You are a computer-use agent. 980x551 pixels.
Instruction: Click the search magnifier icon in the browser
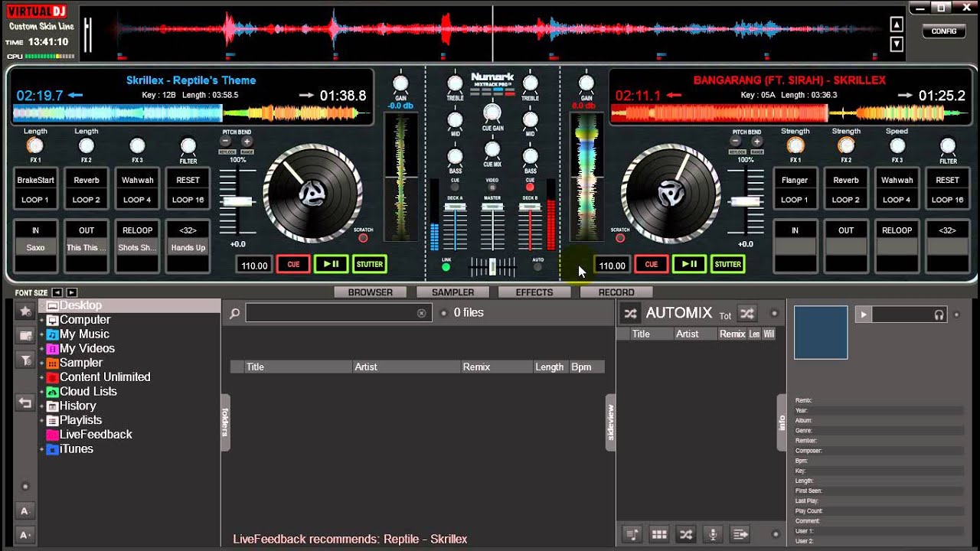[x=235, y=313]
